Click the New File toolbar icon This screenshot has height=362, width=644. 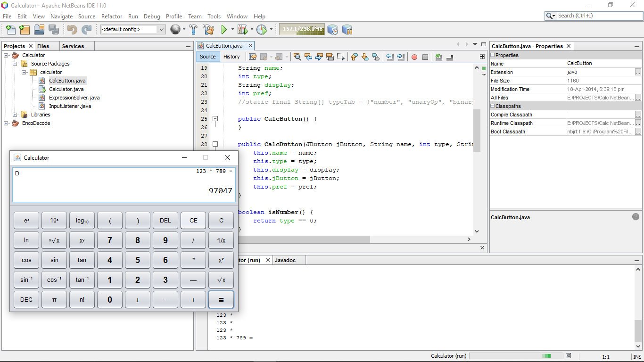click(10, 30)
